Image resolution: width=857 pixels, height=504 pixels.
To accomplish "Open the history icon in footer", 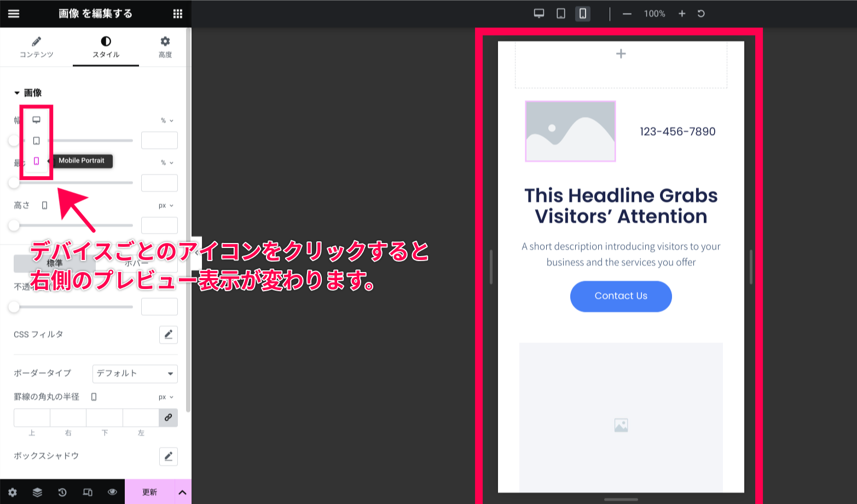I will click(62, 492).
